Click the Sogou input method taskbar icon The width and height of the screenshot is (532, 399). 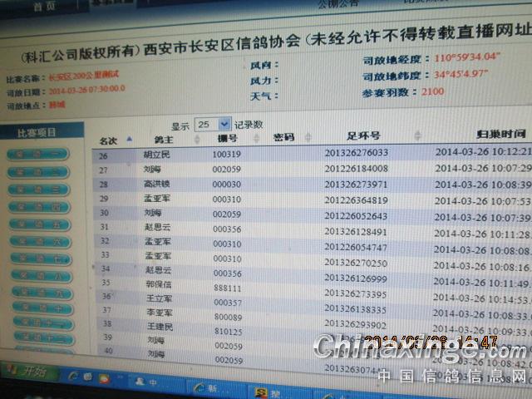click(260, 392)
